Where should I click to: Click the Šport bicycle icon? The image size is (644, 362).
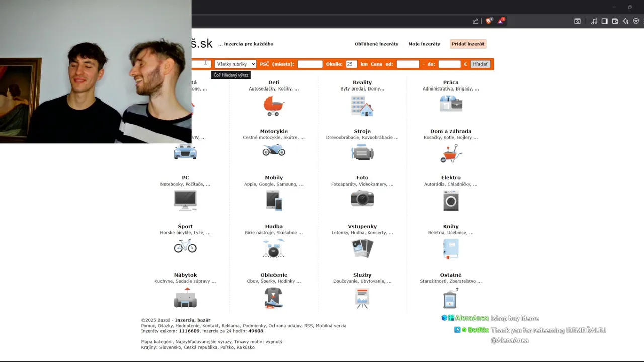point(185,246)
